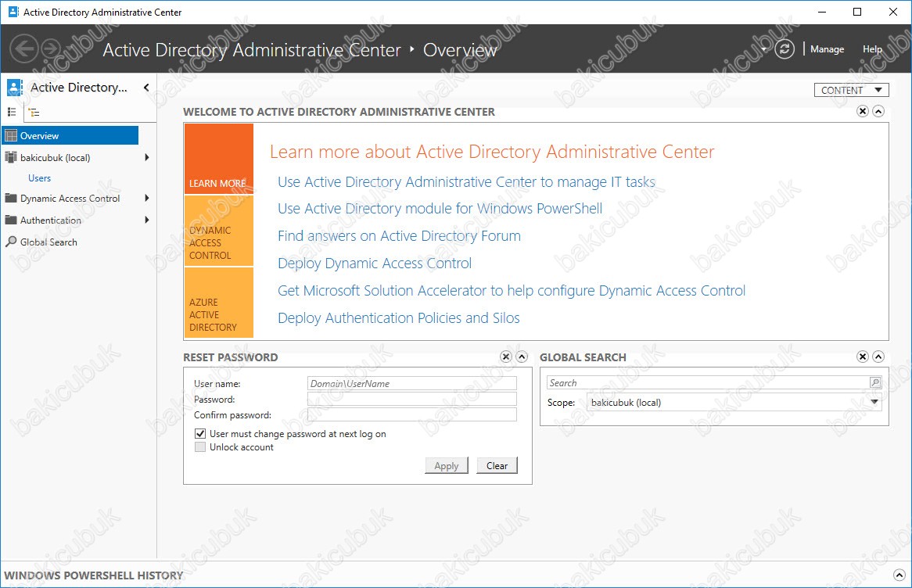Collapse the Welcome tile
Image resolution: width=912 pixels, height=588 pixels.
coord(878,111)
